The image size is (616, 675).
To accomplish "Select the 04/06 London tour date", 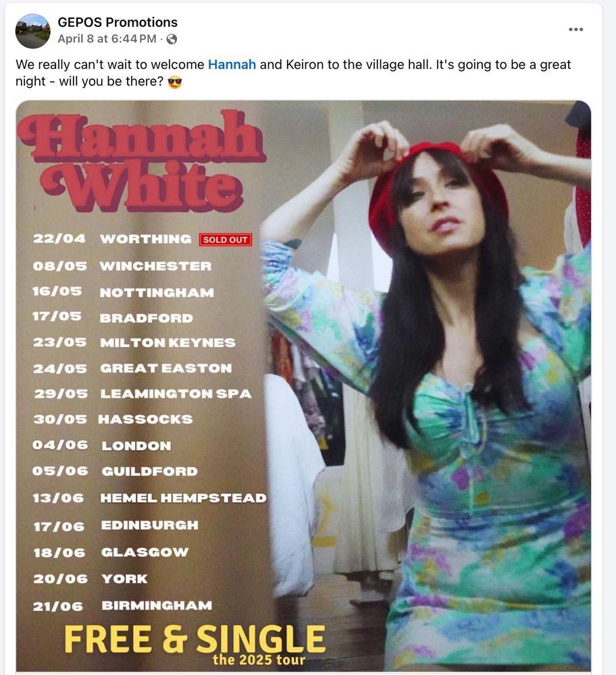I will (x=102, y=446).
